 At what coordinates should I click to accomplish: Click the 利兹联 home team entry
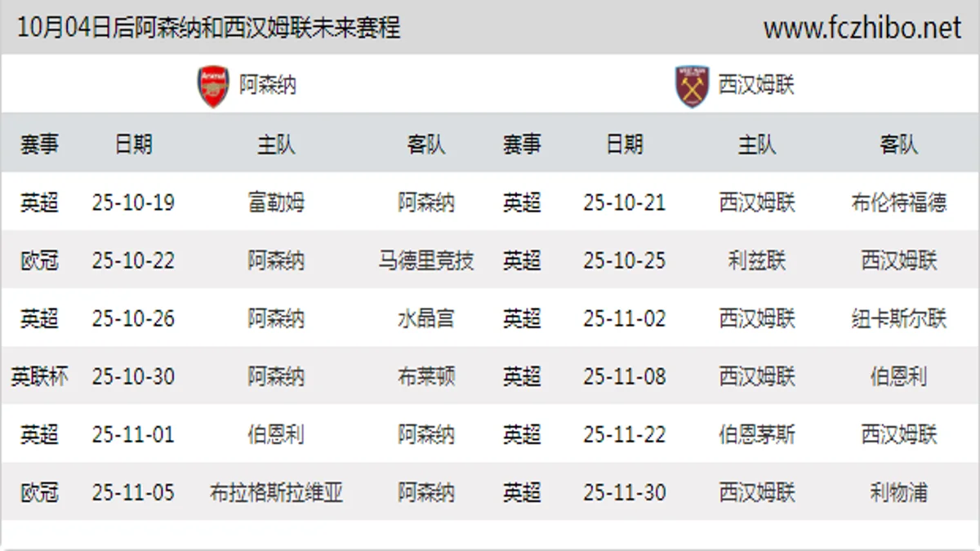pyautogui.click(x=756, y=260)
